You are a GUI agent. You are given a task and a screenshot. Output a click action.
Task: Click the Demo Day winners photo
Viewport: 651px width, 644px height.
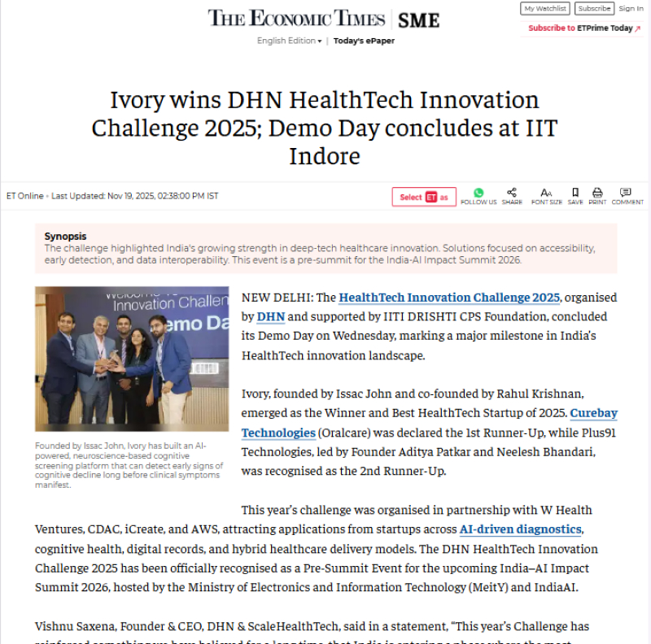(132, 359)
